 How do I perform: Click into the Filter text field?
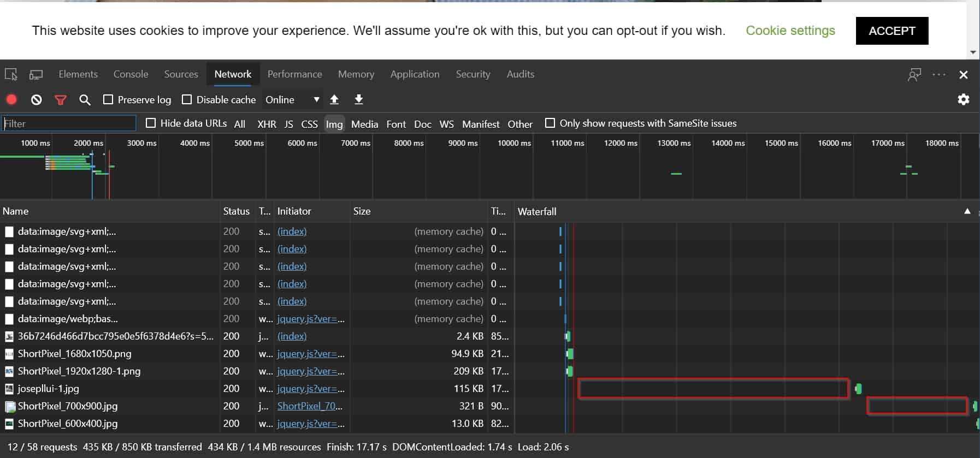click(69, 123)
